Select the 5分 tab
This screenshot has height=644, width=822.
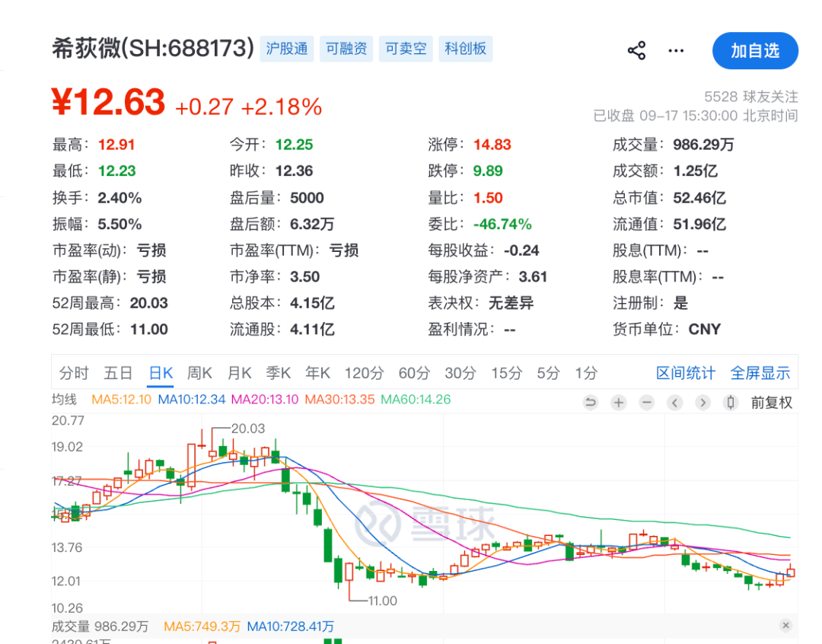pos(548,374)
